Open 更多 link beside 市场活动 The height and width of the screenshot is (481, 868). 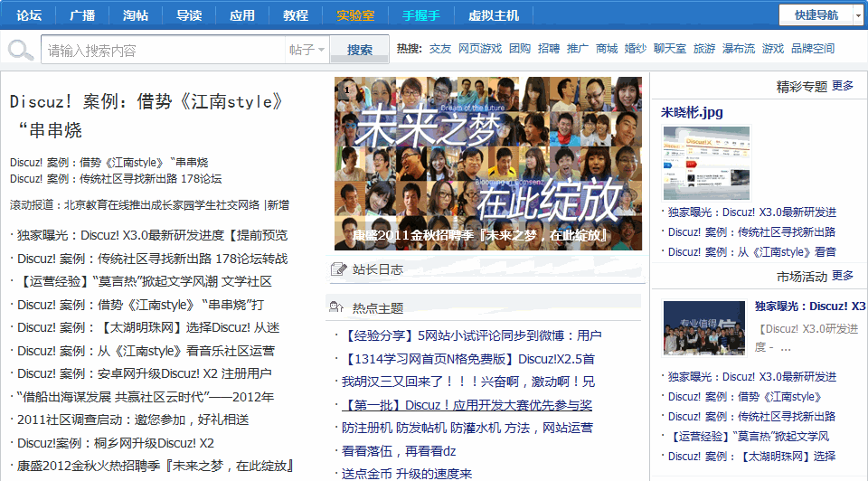(x=843, y=276)
